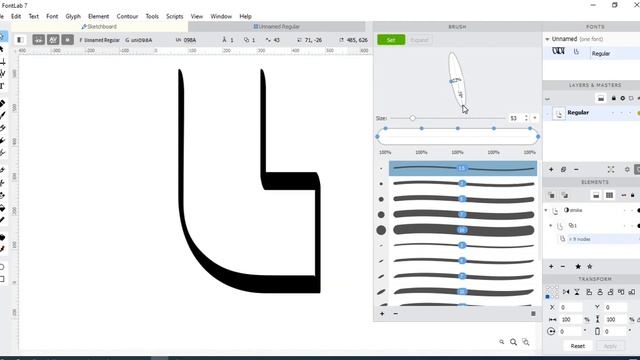
Task: Add a new brush with the plus icon
Action: click(382, 313)
